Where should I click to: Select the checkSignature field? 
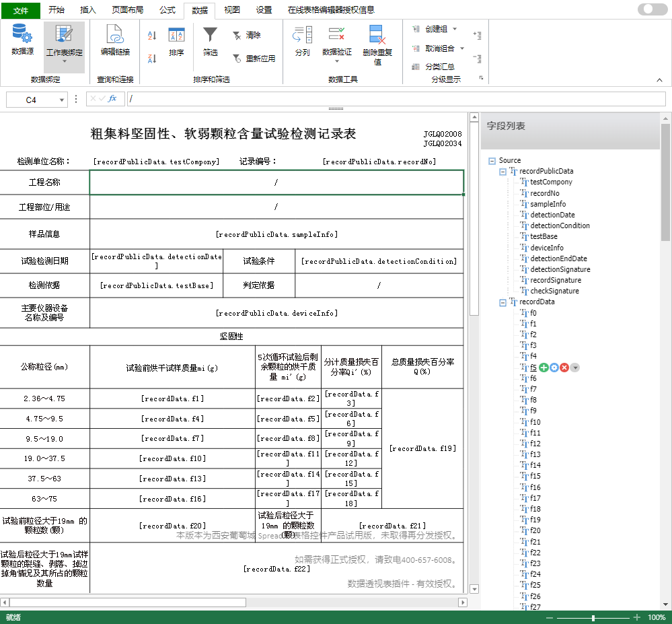pos(554,291)
